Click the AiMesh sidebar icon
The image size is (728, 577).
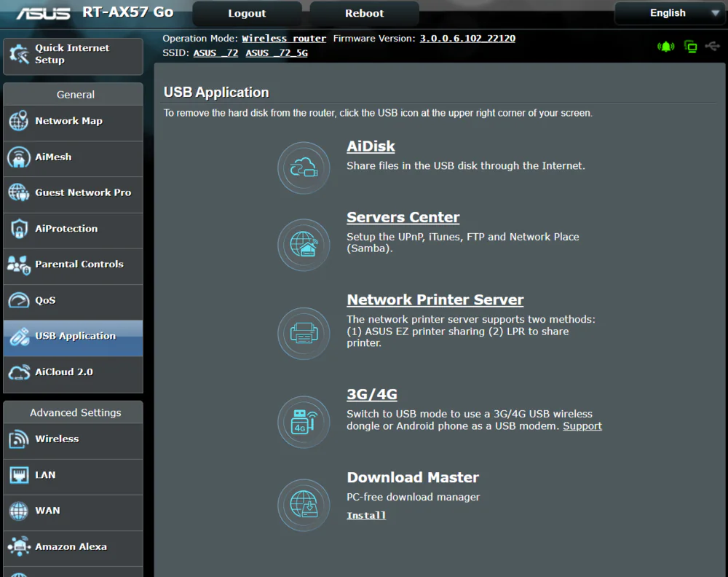[19, 157]
